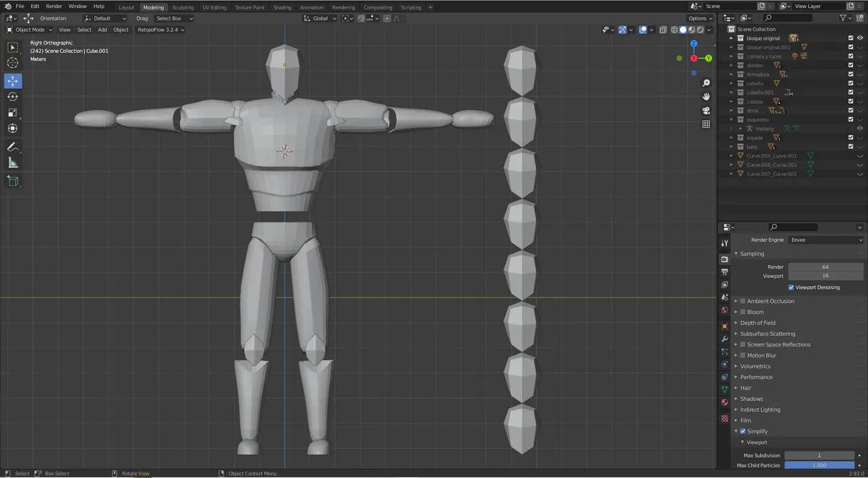Image resolution: width=868 pixels, height=478 pixels.
Task: Enable the Ambient Occlusion checkbox
Action: [x=743, y=301]
